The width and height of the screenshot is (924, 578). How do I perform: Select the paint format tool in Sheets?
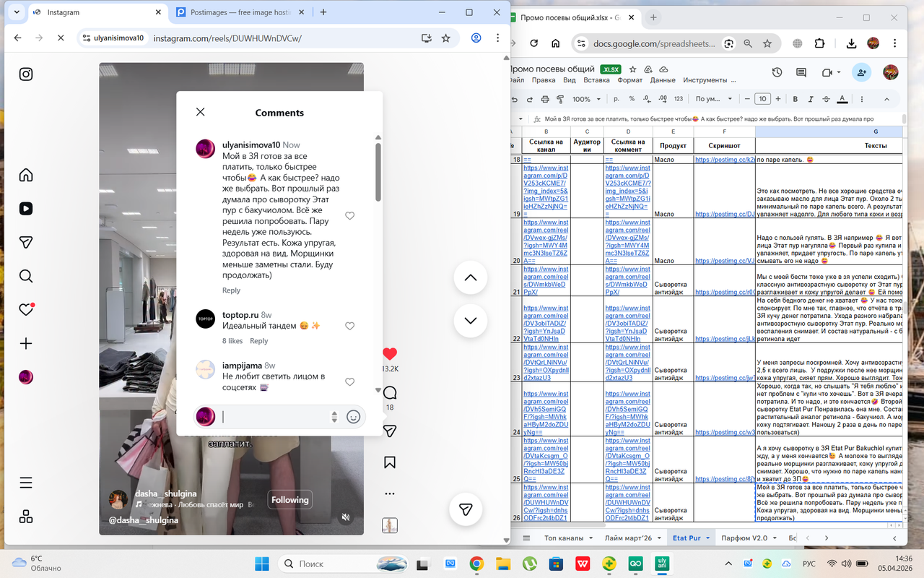click(x=561, y=99)
